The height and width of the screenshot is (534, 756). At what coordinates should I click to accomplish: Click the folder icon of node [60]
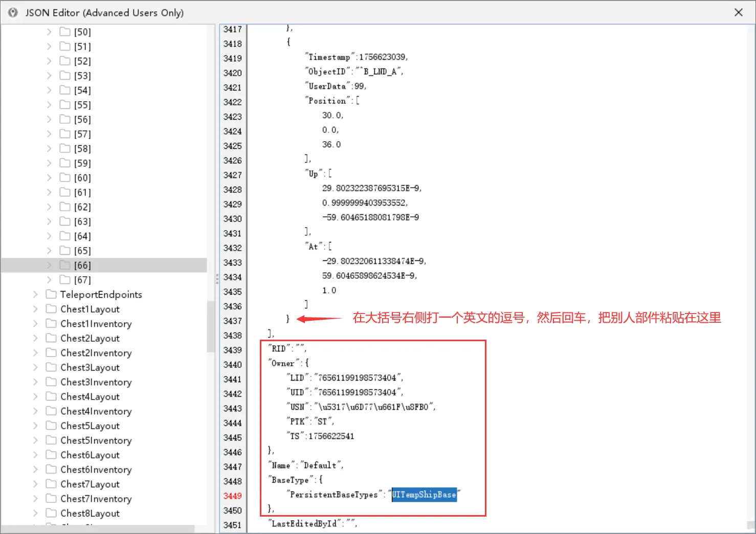click(65, 177)
